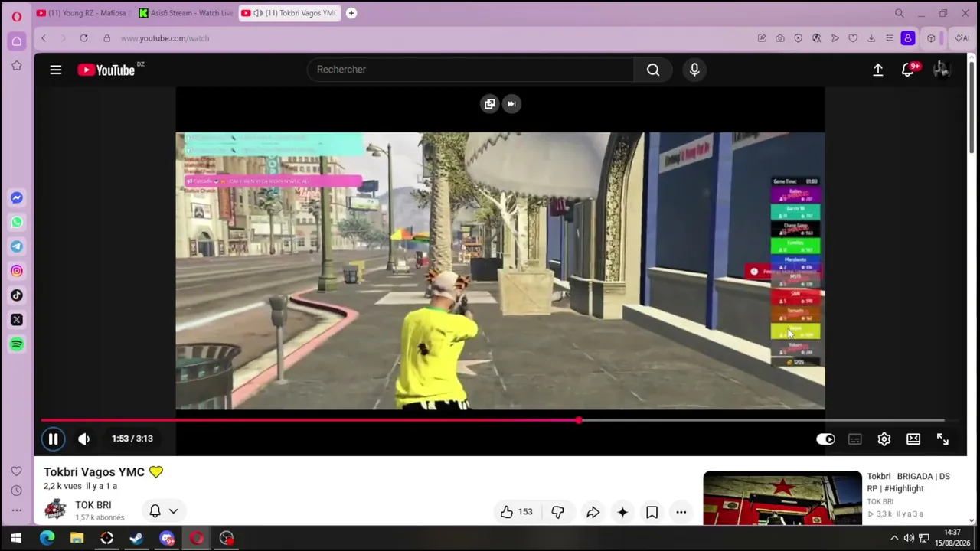980x551 pixels.
Task: Open the Tokbri BRIGADA video thumbnail
Action: (782, 498)
